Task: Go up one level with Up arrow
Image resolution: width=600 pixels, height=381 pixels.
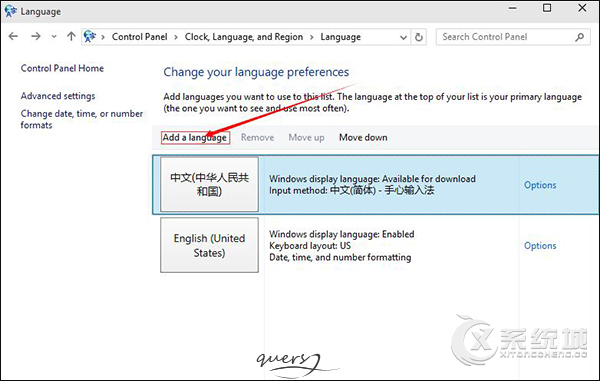Action: pos(71,36)
